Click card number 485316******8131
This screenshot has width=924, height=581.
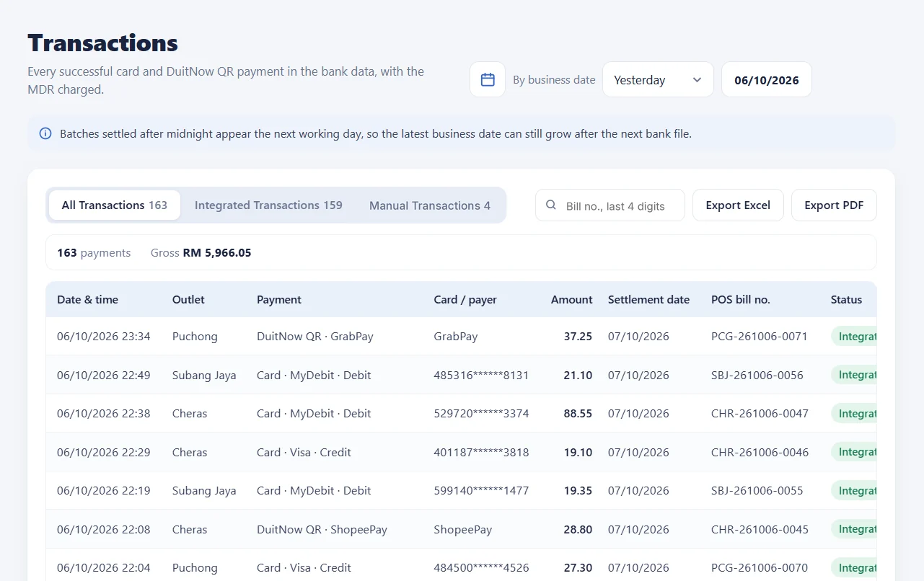pos(481,375)
